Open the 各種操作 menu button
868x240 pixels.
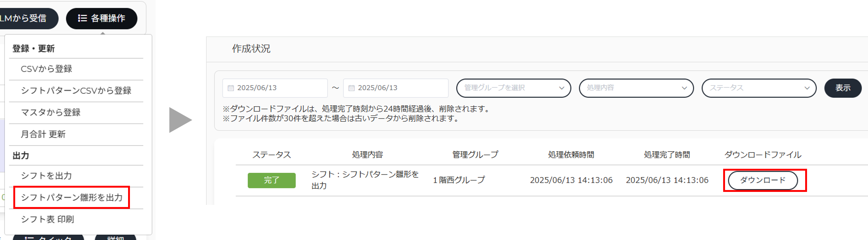click(101, 19)
